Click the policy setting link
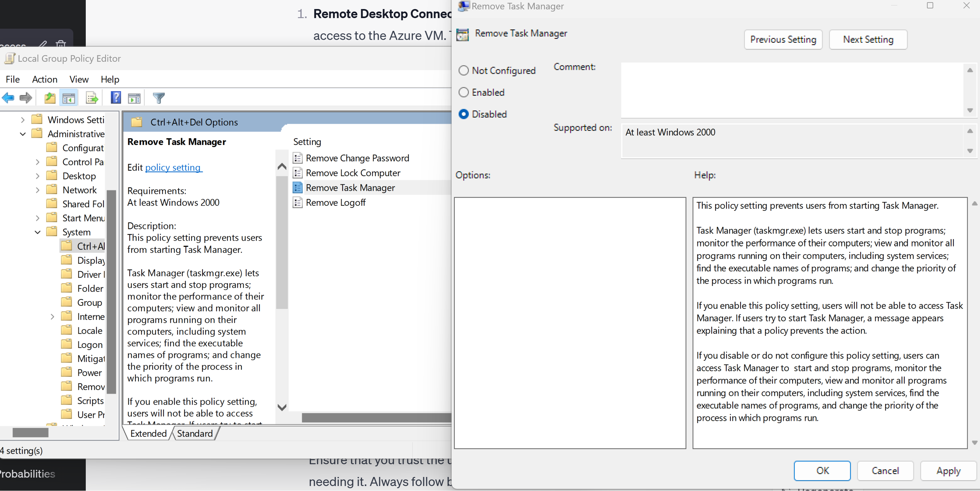The image size is (980, 491). coord(173,167)
